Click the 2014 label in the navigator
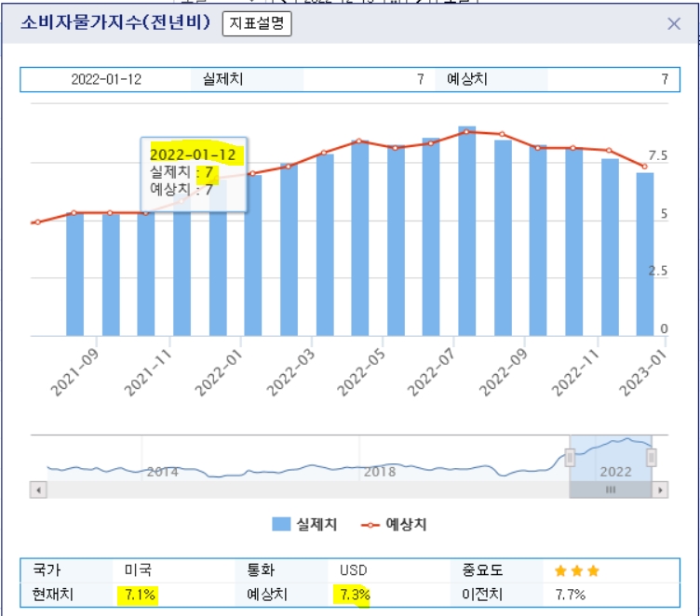Screen dimensions: 700x616 tap(163, 472)
